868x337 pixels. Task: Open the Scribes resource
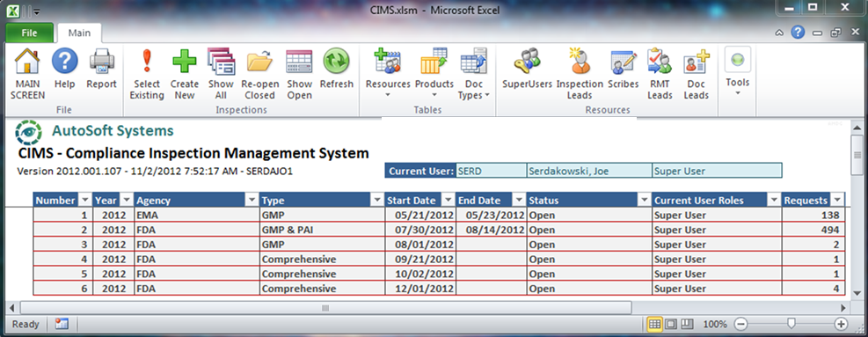click(624, 70)
